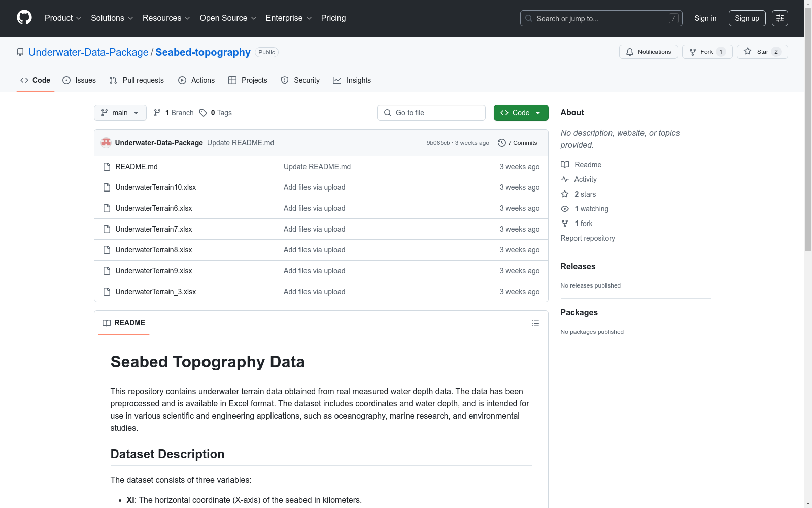812x508 pixels.
Task: Click the repository icon beside the owner name
Action: (20, 52)
